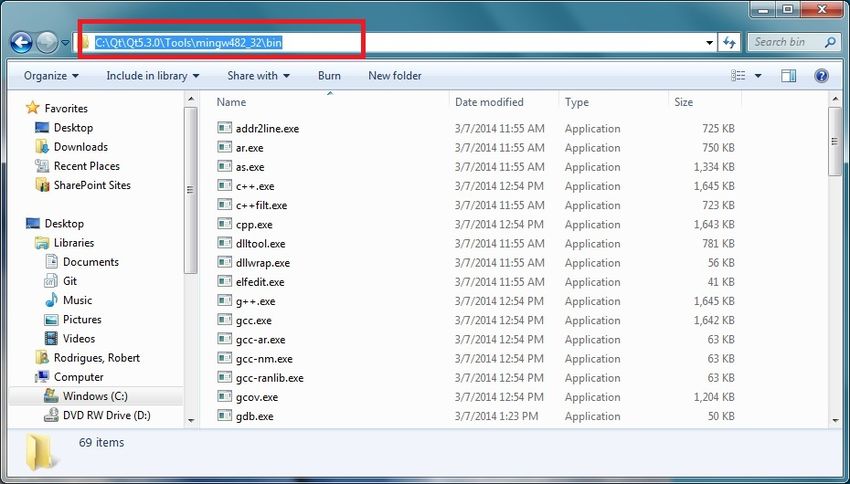Click navigation pane scrollbar down arrow
Viewport: 850px width, 484px height.
[x=191, y=420]
